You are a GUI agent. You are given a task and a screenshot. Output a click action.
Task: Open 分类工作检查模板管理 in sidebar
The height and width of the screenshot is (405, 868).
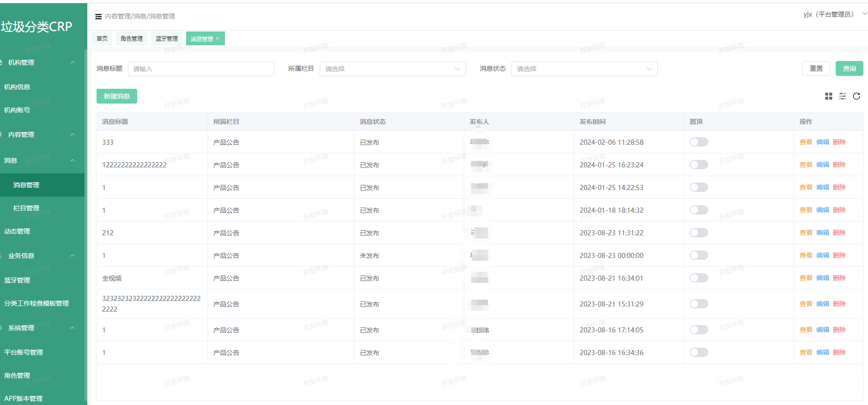coord(36,303)
